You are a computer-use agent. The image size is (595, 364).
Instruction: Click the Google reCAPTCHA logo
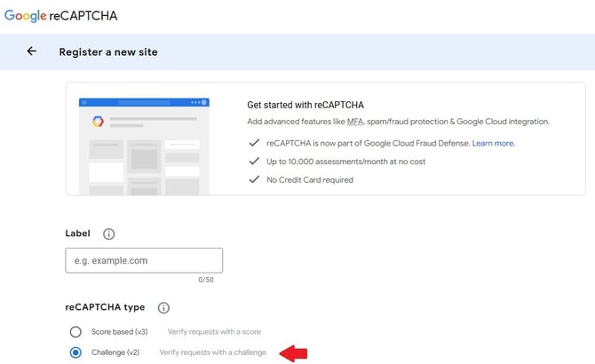pyautogui.click(x=60, y=16)
